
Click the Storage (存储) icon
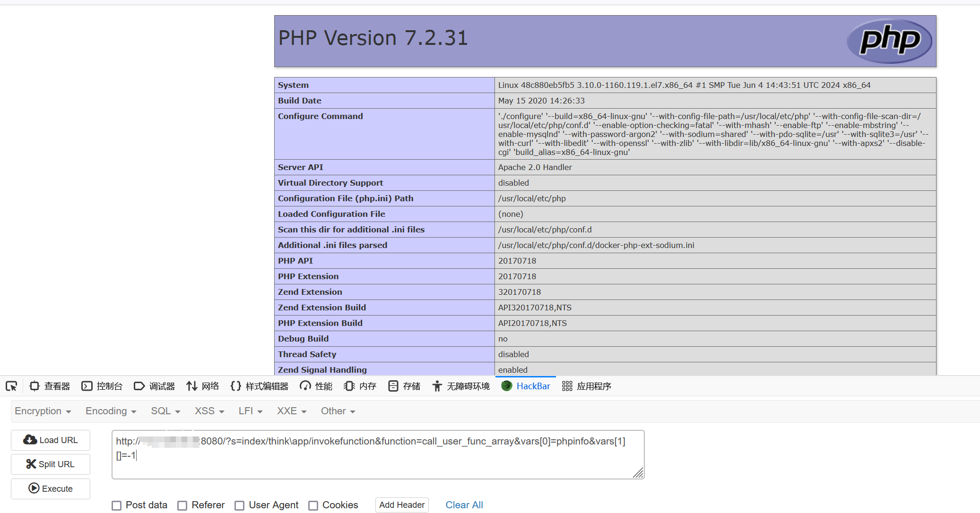coord(393,386)
